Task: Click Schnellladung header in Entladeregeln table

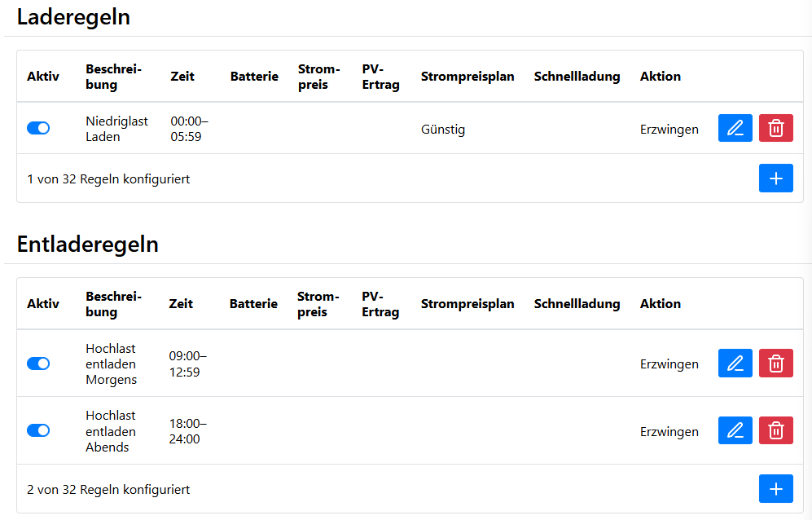Action: 577,304
